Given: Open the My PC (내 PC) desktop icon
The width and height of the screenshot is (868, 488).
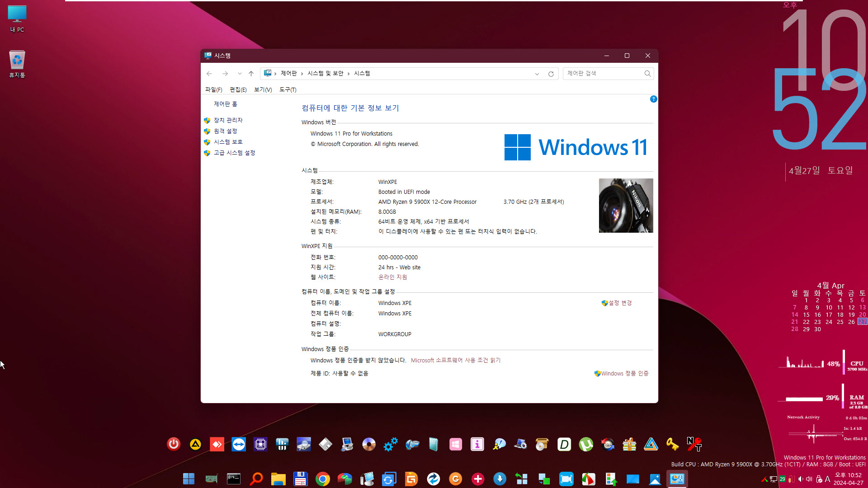Looking at the screenshot, I should click(17, 19).
